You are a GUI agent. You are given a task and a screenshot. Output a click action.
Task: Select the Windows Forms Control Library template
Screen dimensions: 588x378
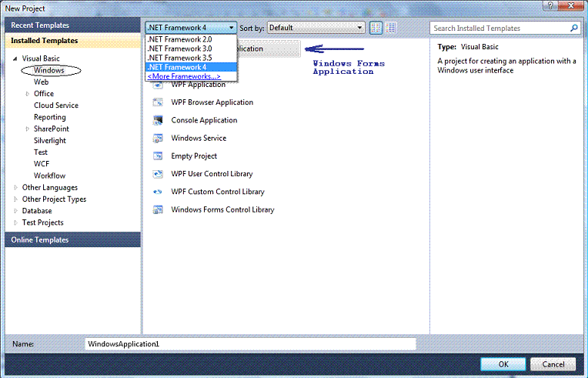point(222,209)
